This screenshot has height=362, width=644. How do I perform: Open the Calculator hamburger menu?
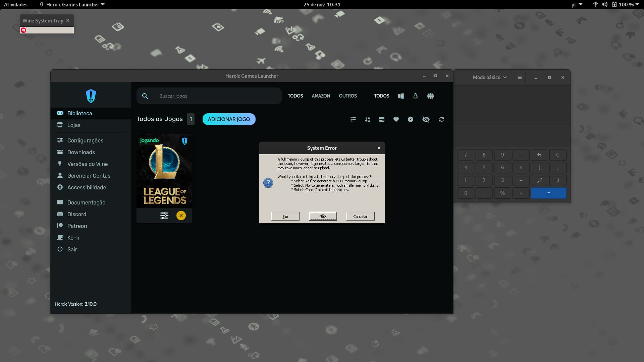click(520, 77)
